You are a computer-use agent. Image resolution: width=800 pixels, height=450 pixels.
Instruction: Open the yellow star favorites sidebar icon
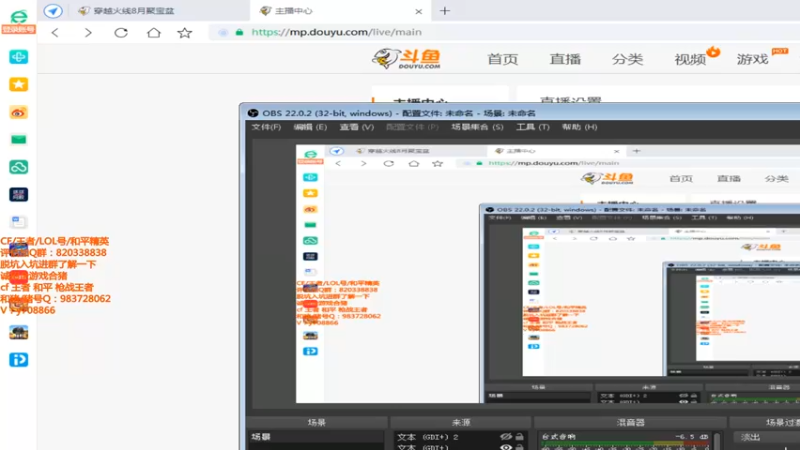[18, 84]
